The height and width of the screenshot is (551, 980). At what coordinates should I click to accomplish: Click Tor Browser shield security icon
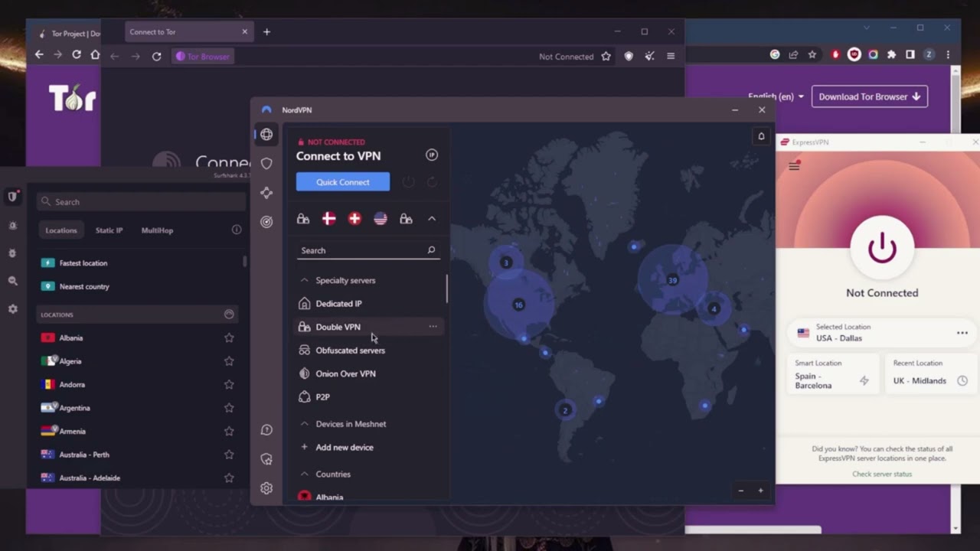(x=629, y=56)
